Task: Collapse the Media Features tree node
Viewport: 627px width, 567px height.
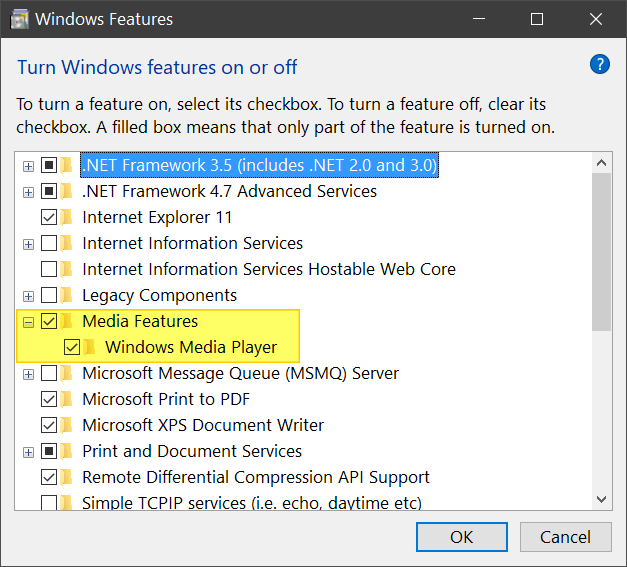Action: tap(28, 322)
